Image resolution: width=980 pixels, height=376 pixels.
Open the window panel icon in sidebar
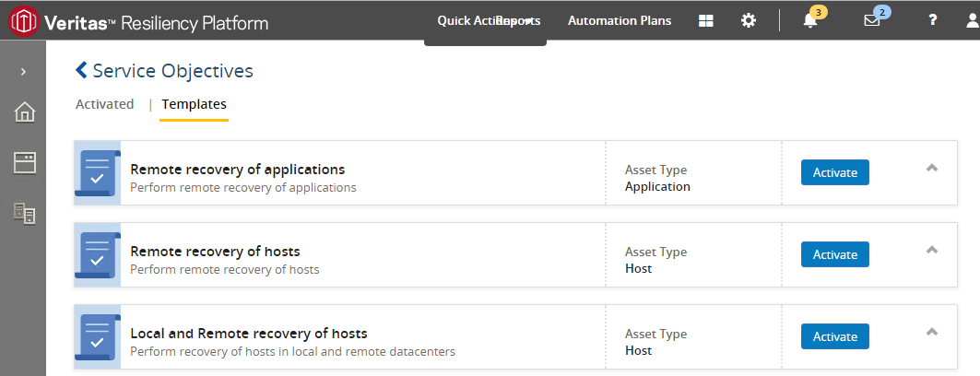[x=25, y=162]
